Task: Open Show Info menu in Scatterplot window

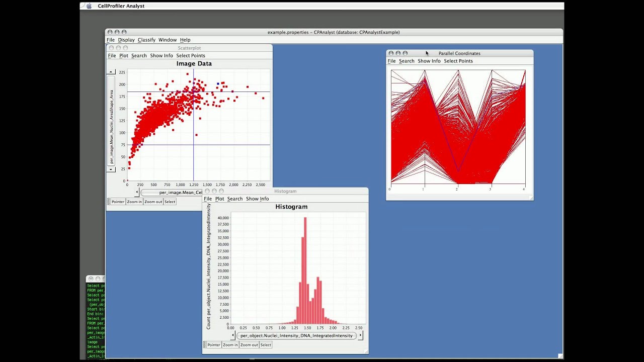Action: pyautogui.click(x=162, y=56)
